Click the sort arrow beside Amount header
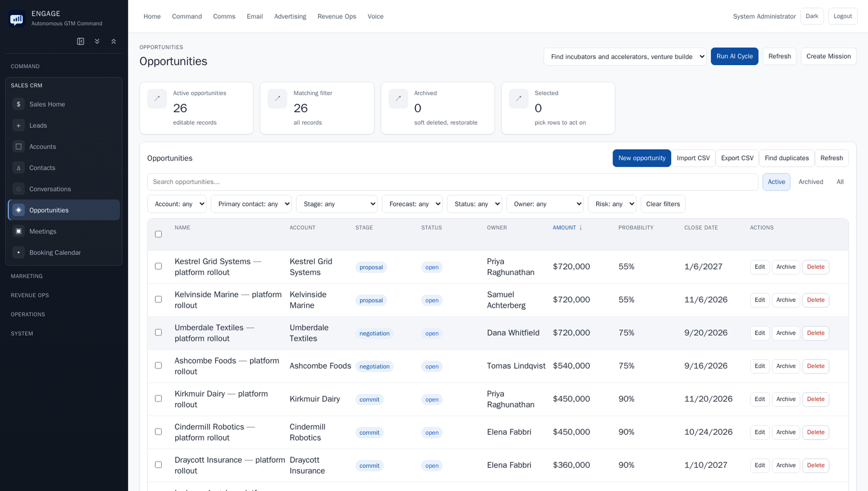The image size is (868, 491). (580, 228)
